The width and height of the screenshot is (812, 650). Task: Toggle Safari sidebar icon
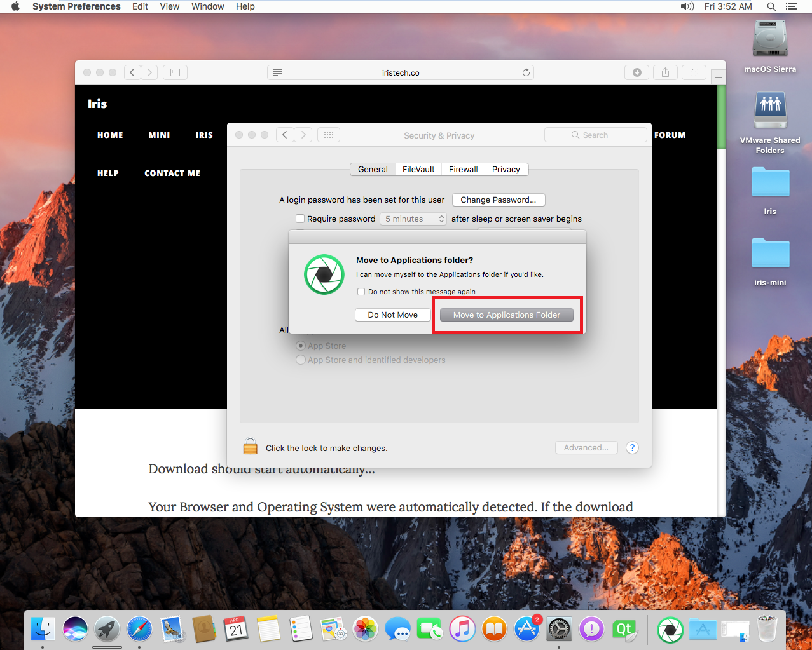coord(175,72)
